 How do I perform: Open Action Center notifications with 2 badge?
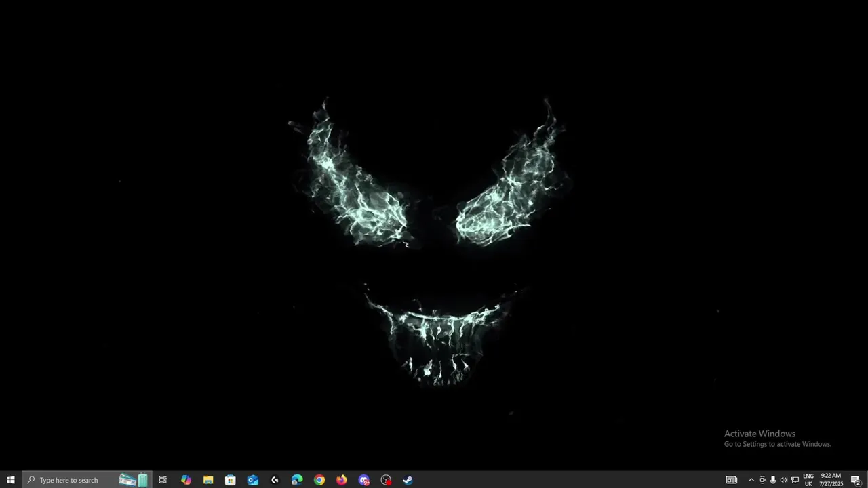[x=856, y=480]
